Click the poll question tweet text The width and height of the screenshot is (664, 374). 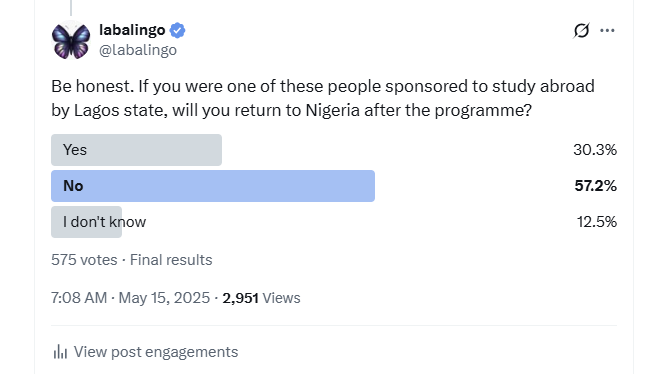pos(323,98)
